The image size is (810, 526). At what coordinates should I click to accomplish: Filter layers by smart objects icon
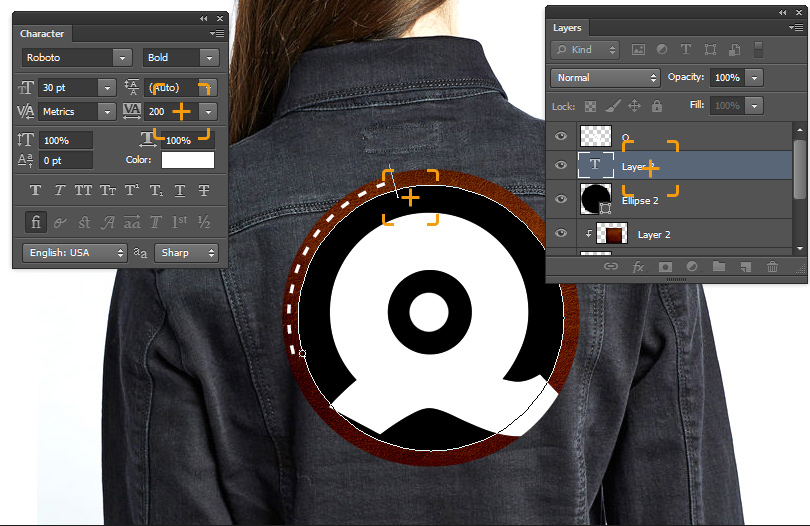734,50
